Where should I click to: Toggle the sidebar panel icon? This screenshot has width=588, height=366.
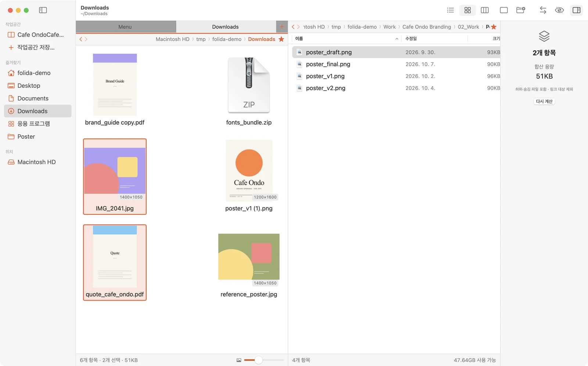(43, 10)
